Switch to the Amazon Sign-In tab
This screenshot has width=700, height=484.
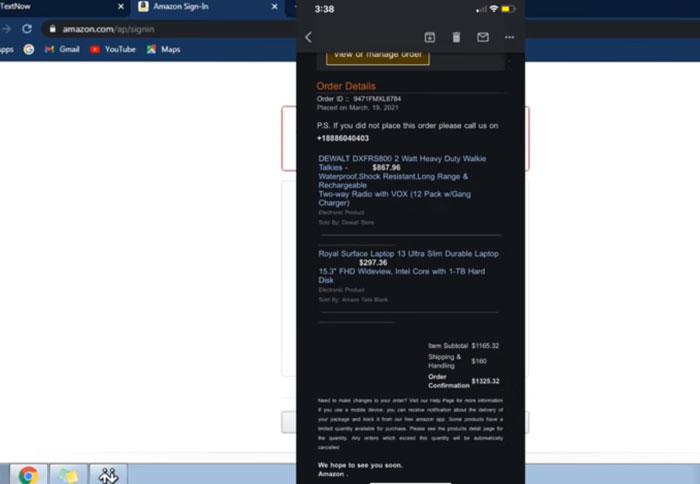point(180,6)
